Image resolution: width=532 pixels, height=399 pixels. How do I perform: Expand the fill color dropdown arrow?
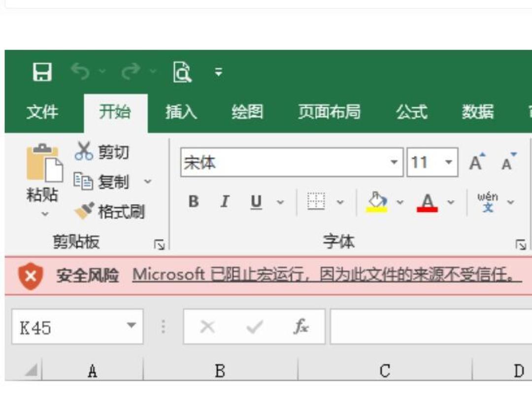coord(400,202)
